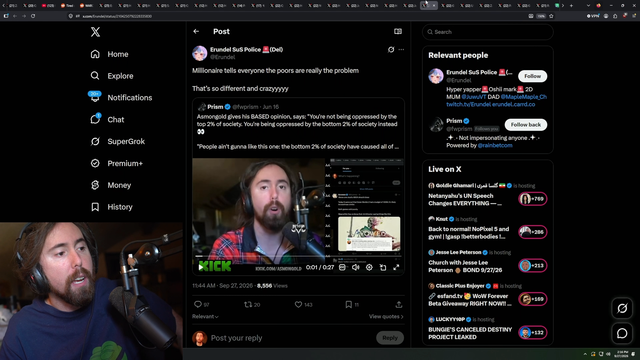The height and width of the screenshot is (360, 640).
Task: Open History in the sidebar
Action: 111,207
